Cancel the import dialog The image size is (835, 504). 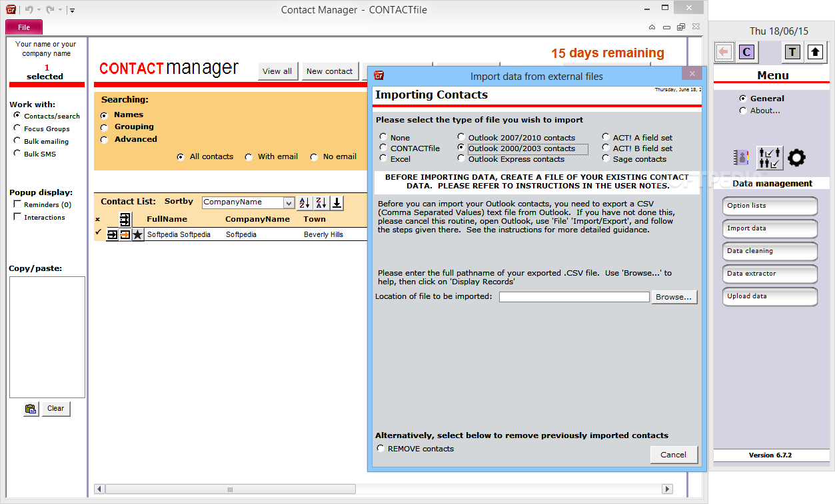pos(674,455)
